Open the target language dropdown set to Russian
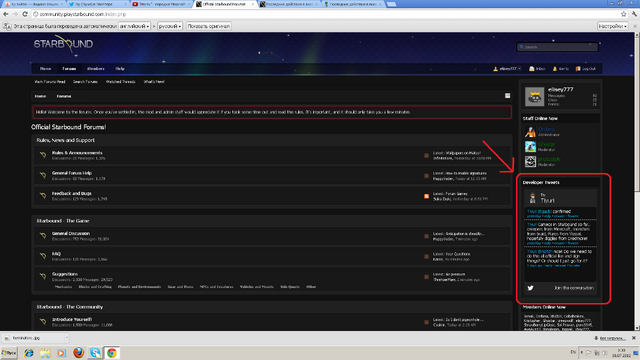This screenshot has height=360, width=640. [x=170, y=26]
